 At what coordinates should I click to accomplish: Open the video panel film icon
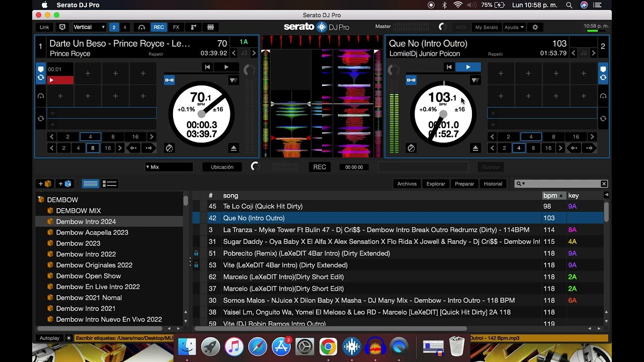(211, 27)
